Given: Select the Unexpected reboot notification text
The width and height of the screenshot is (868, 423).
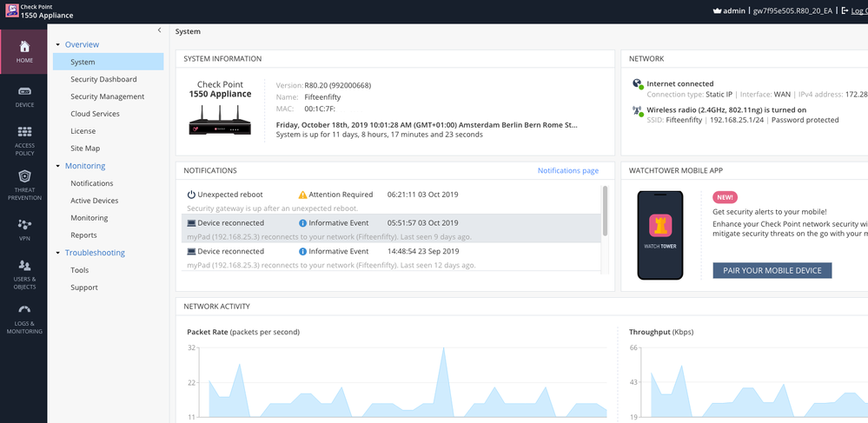Looking at the screenshot, I should [230, 195].
